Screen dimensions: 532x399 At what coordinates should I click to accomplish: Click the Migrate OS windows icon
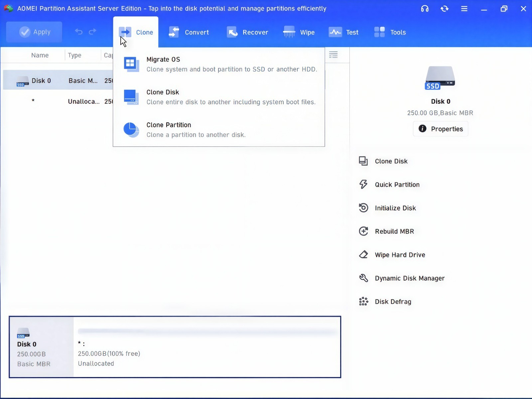tap(131, 64)
